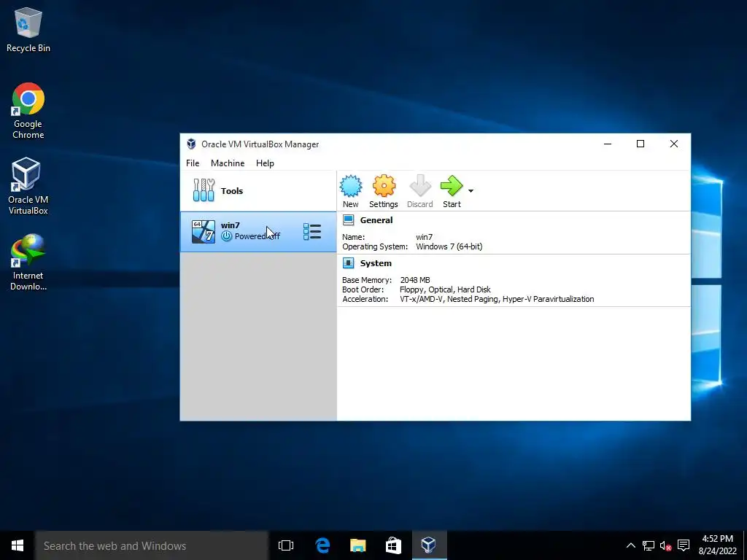Click the Boot Order value text

pyautogui.click(x=445, y=289)
